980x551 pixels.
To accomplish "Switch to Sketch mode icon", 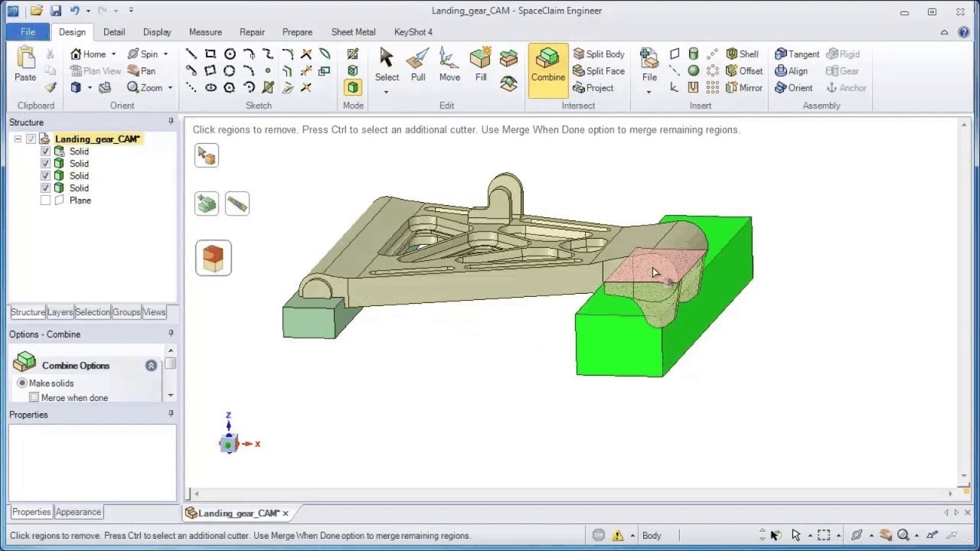I will pyautogui.click(x=353, y=54).
